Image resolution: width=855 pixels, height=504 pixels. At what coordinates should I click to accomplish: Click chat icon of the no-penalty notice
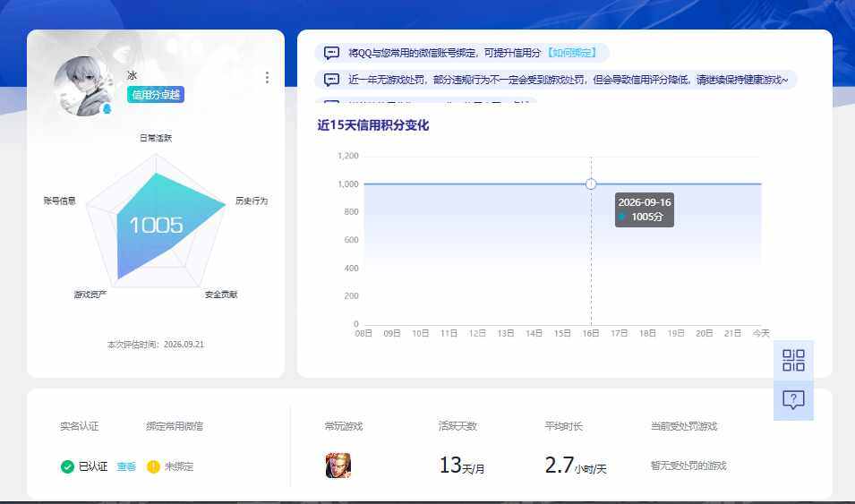[x=331, y=80]
